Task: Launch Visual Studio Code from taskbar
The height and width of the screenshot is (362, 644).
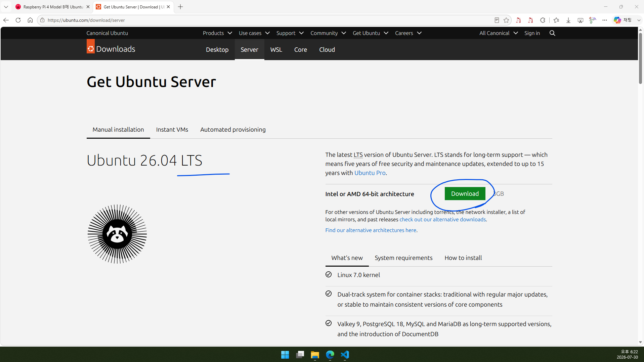Action: [x=345, y=355]
